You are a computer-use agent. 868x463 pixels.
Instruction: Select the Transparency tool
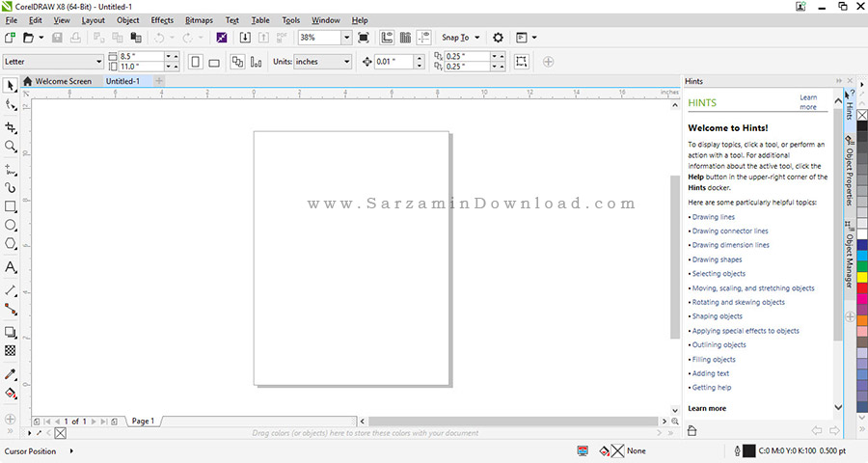tap(10, 350)
